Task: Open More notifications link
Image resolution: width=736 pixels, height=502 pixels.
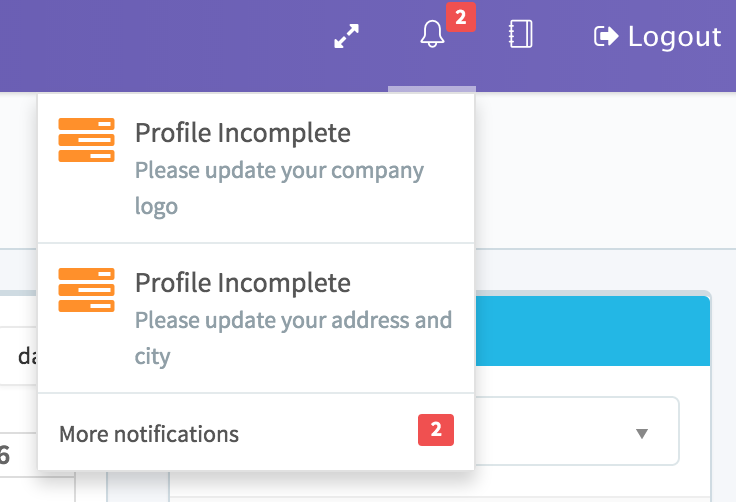Action: pos(149,434)
